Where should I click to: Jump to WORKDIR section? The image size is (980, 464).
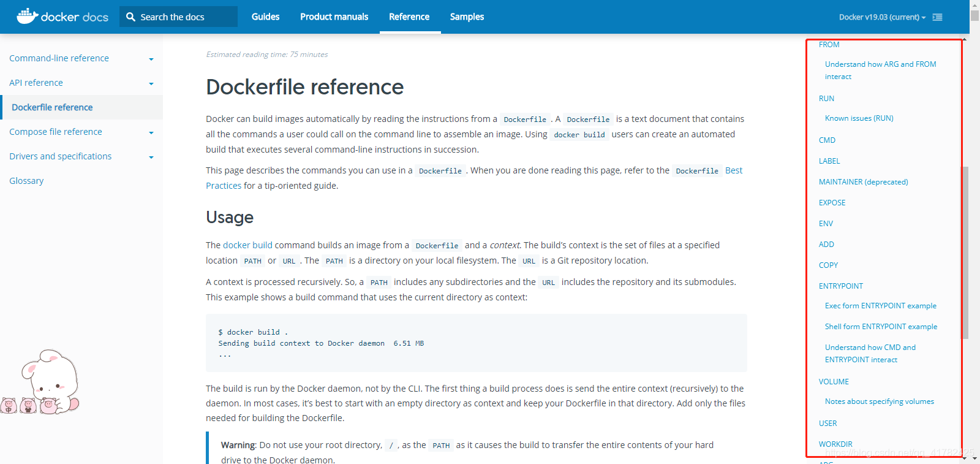tap(835, 444)
